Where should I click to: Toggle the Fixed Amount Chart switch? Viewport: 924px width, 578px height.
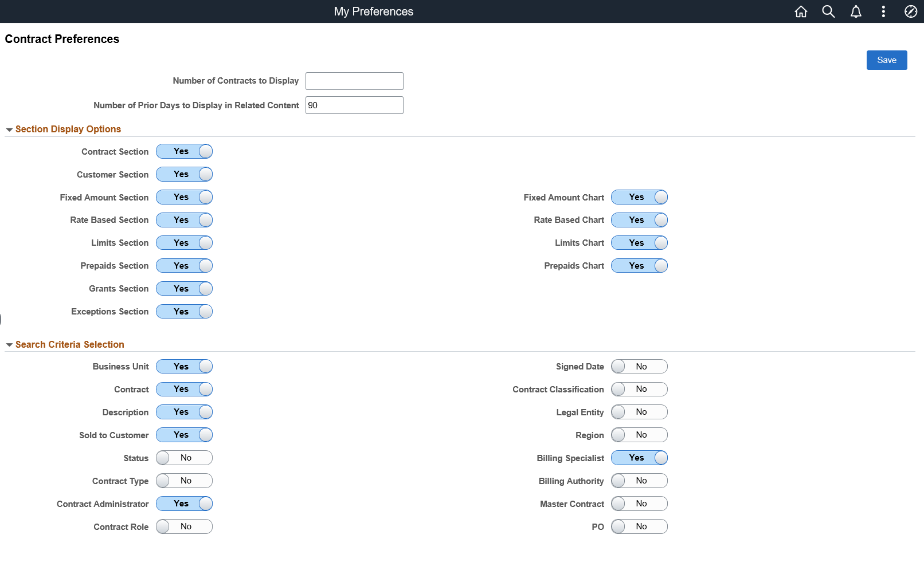click(x=639, y=197)
